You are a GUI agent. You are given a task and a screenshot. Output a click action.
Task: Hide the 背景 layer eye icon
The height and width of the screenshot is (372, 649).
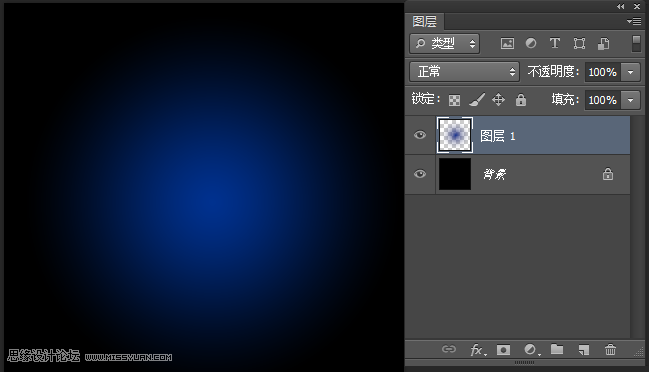coord(420,174)
